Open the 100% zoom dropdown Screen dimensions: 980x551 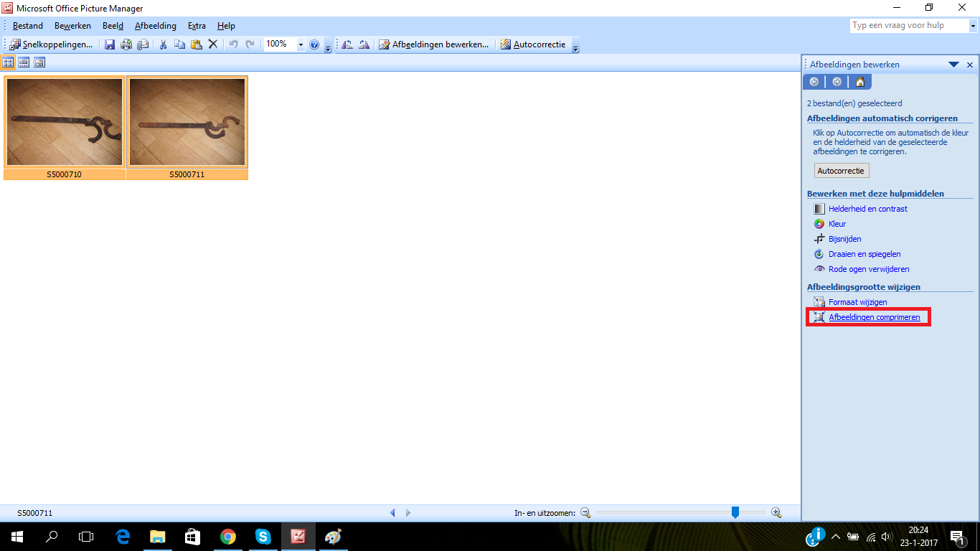[x=301, y=44]
